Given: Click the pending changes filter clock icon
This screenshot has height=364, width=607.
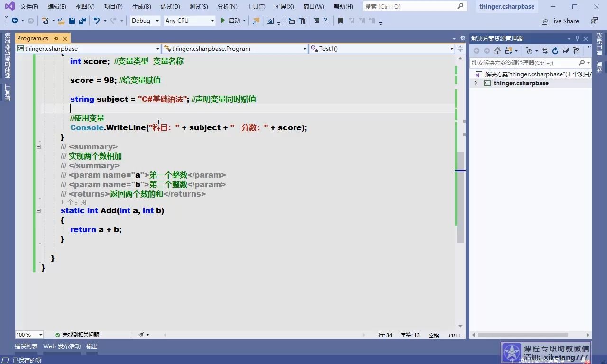Looking at the screenshot, I should (x=529, y=51).
